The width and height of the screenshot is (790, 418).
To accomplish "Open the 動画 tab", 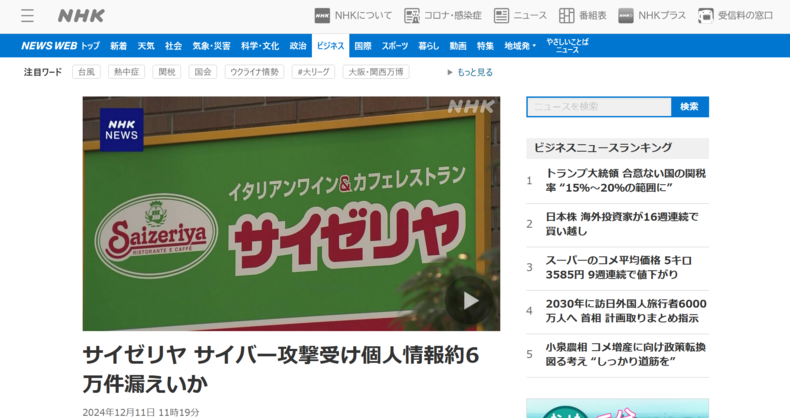I will (458, 46).
